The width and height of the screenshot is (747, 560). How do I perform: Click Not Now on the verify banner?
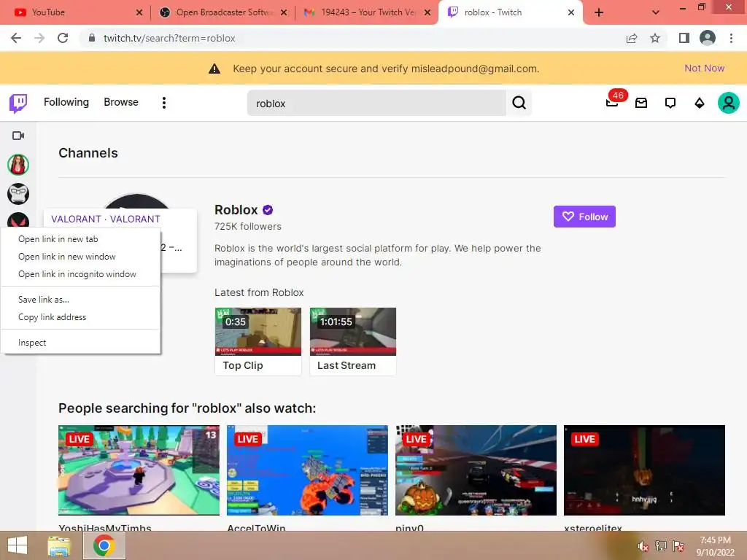(x=704, y=68)
